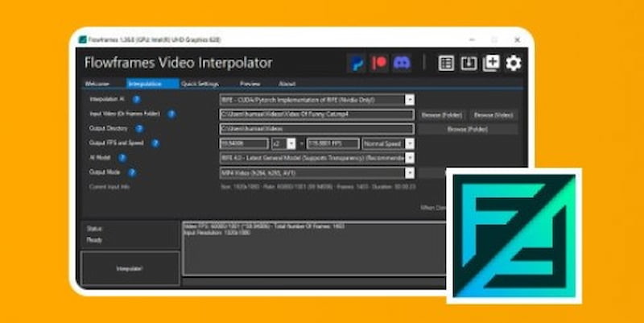Focus the output directory path field
The width and height of the screenshot is (644, 323).
[317, 129]
